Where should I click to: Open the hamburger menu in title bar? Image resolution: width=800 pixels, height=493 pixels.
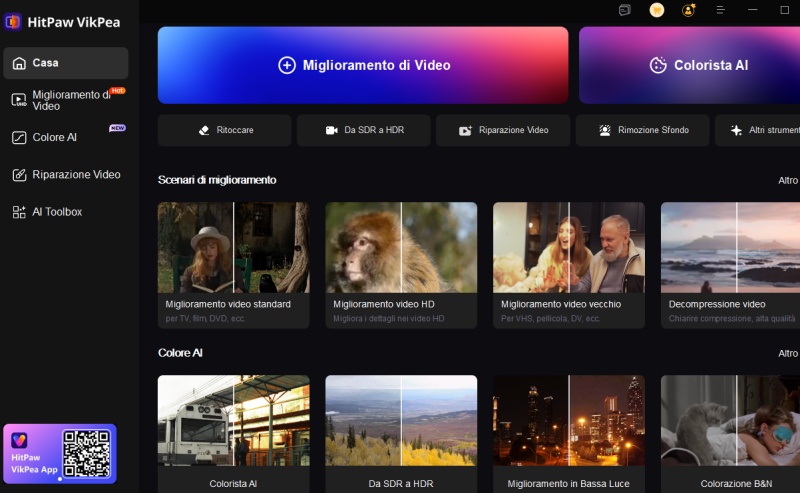pos(720,10)
